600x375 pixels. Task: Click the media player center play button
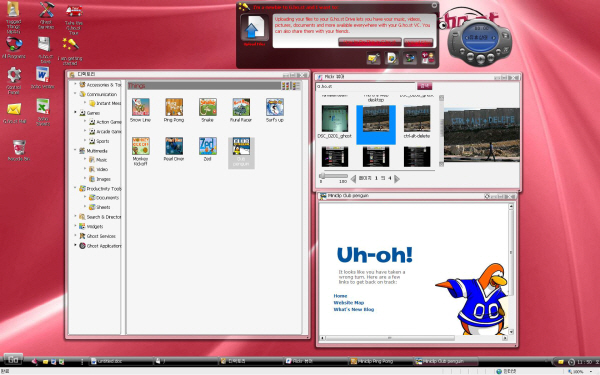(481, 59)
